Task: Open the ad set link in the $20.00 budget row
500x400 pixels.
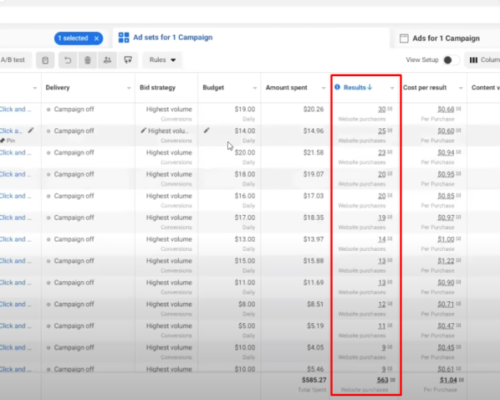Action: click(x=15, y=152)
